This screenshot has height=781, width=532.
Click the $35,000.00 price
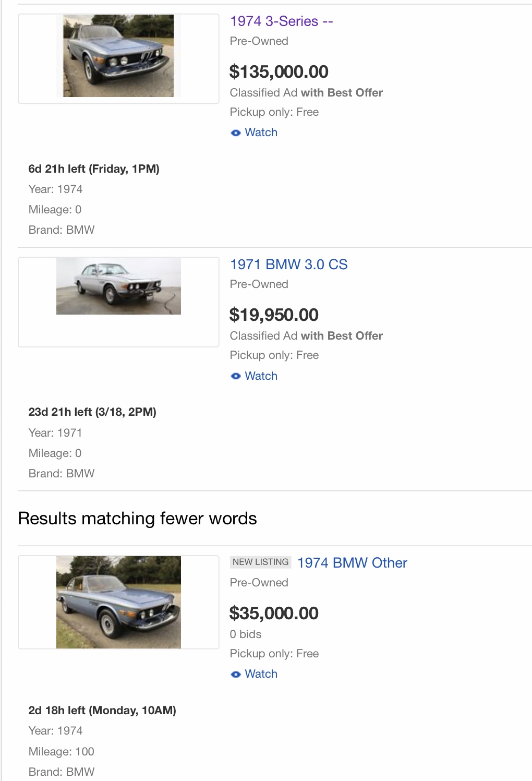(x=274, y=613)
